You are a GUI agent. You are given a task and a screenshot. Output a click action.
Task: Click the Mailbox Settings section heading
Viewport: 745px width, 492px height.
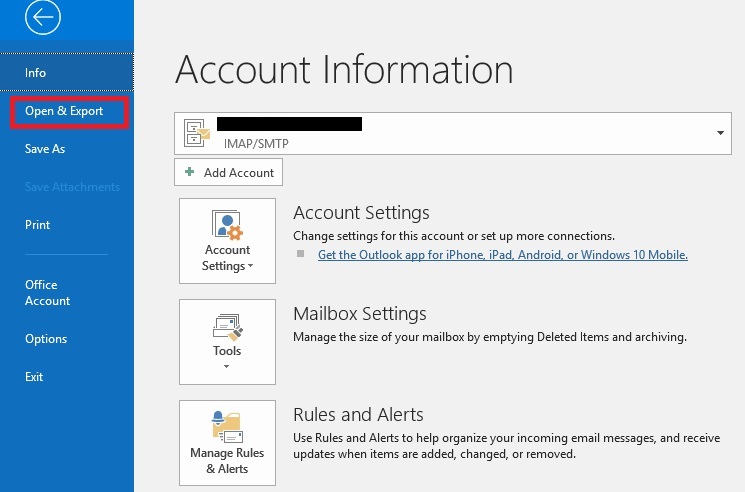[360, 313]
